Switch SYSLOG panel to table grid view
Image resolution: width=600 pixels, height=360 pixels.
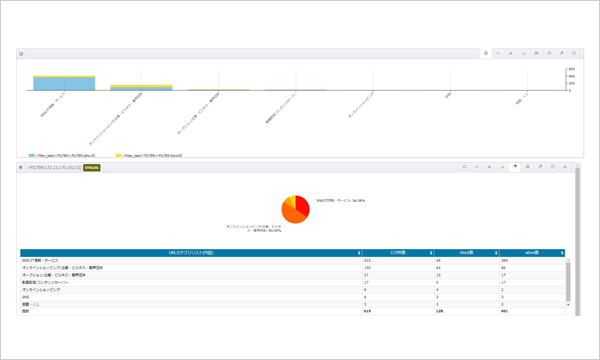[527, 167]
